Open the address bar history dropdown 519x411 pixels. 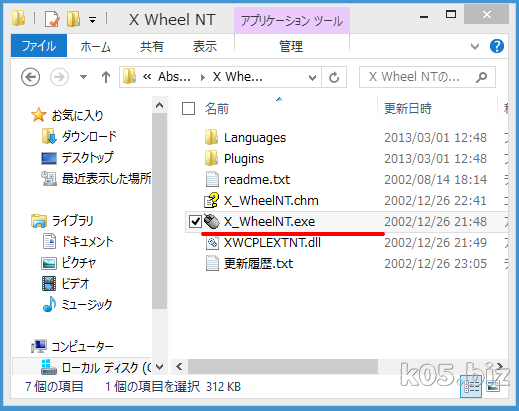pos(312,78)
